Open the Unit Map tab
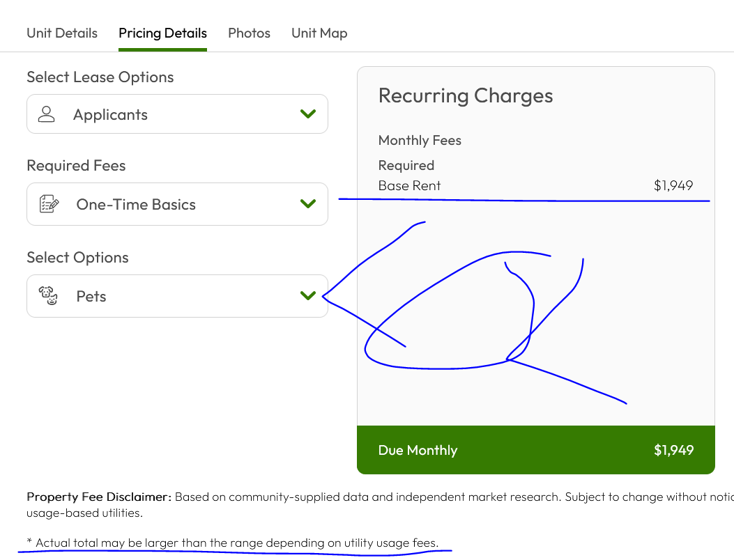734x560 pixels. [x=319, y=33]
